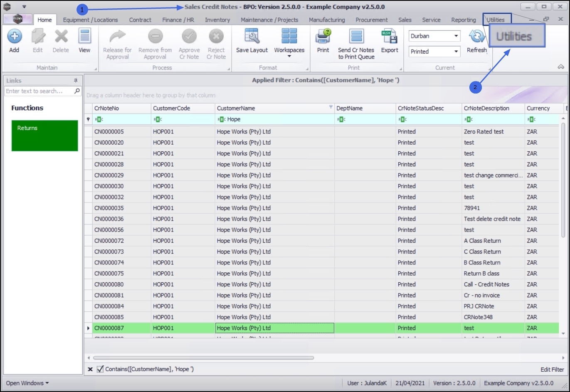The image size is (570, 392).
Task: Pin the Links panel with pushpin
Action: [x=76, y=81]
